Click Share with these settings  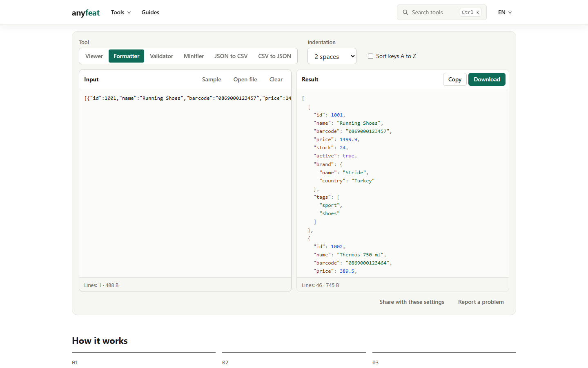412,302
